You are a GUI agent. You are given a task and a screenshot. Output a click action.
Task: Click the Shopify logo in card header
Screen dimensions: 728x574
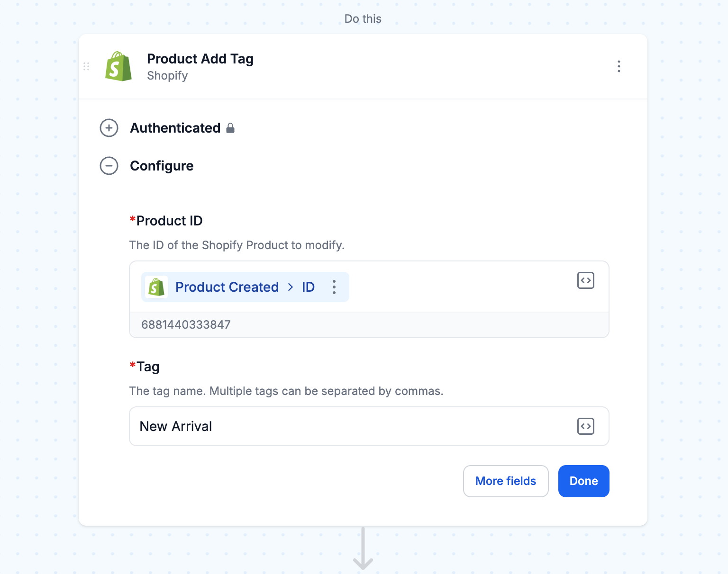click(118, 66)
